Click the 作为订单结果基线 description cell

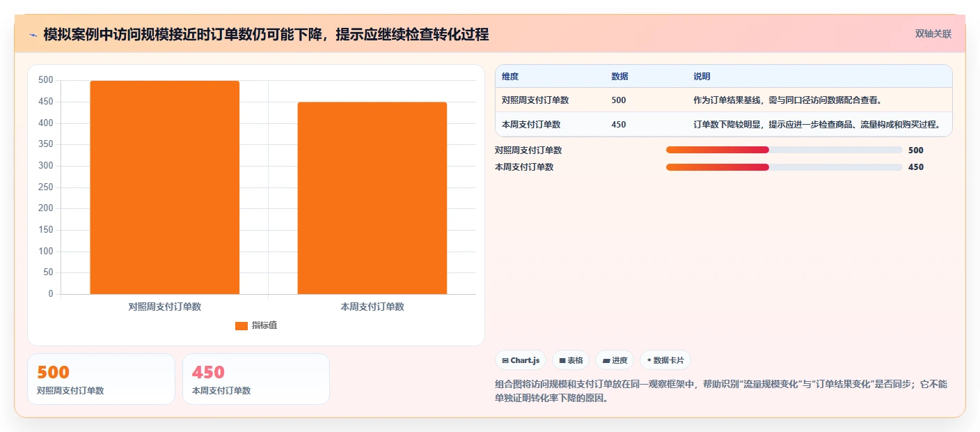point(788,100)
